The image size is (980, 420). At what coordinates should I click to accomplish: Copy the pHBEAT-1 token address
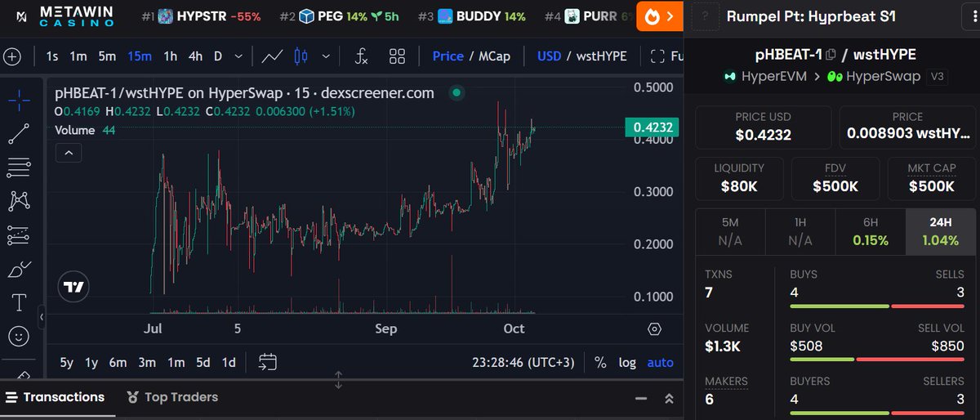(x=831, y=55)
